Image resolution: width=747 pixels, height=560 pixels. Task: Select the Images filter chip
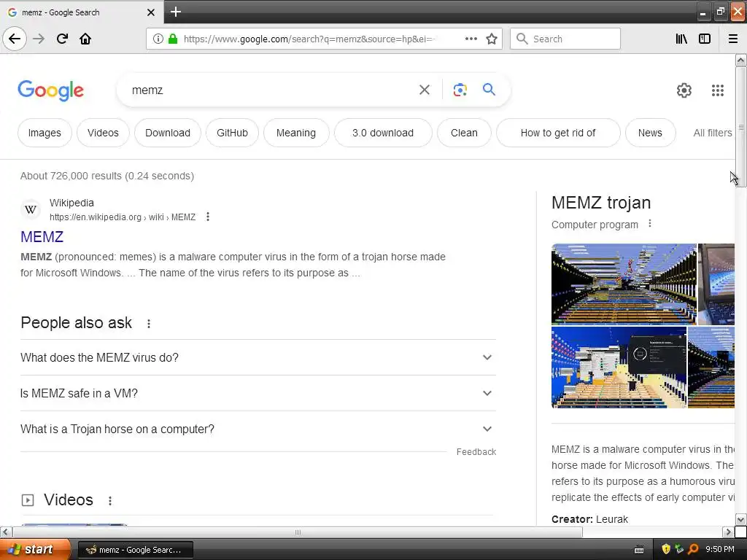[44, 133]
